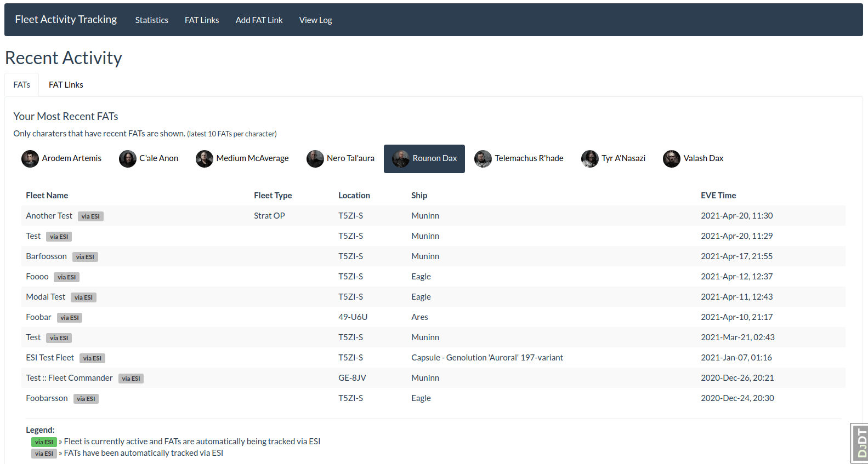Click via ESI badge on Another Test
Viewport: 868px width, 464px height.
[x=90, y=216]
